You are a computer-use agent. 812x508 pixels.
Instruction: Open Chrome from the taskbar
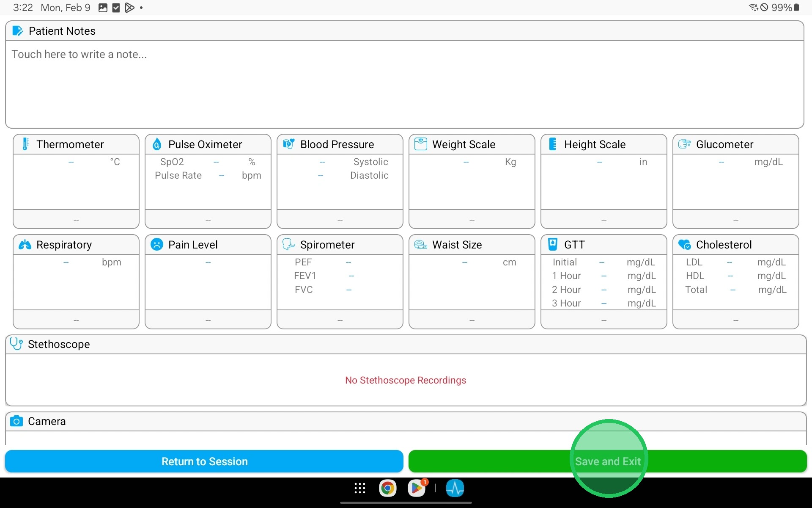tap(387, 488)
